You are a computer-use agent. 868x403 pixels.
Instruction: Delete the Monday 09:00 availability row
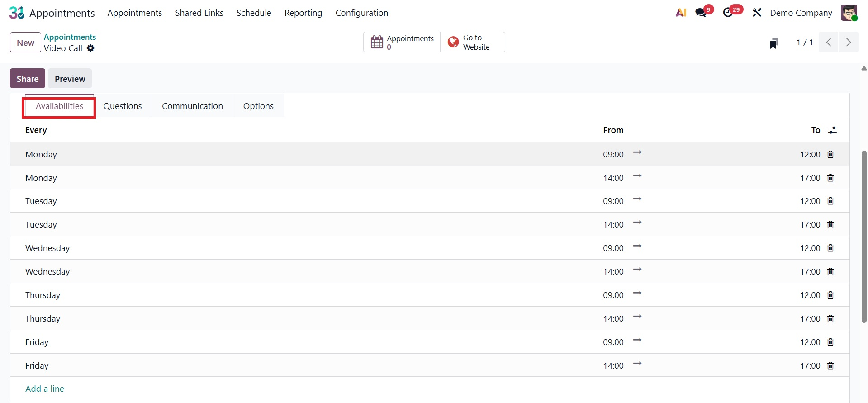point(830,155)
